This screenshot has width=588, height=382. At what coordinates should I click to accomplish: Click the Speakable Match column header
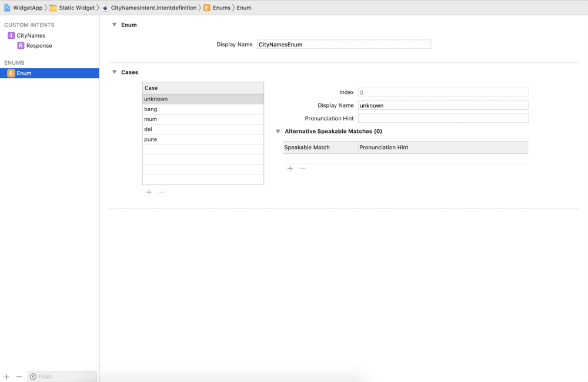point(320,148)
